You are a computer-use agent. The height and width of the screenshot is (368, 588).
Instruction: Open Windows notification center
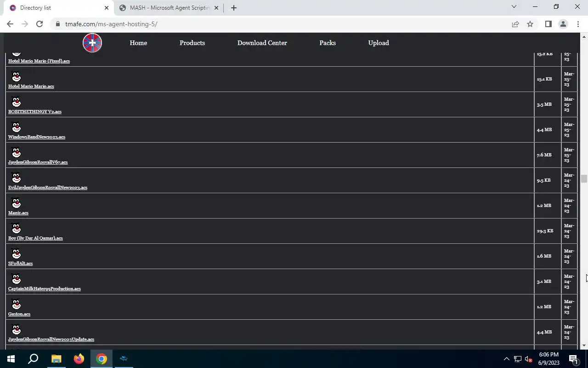coord(574,359)
